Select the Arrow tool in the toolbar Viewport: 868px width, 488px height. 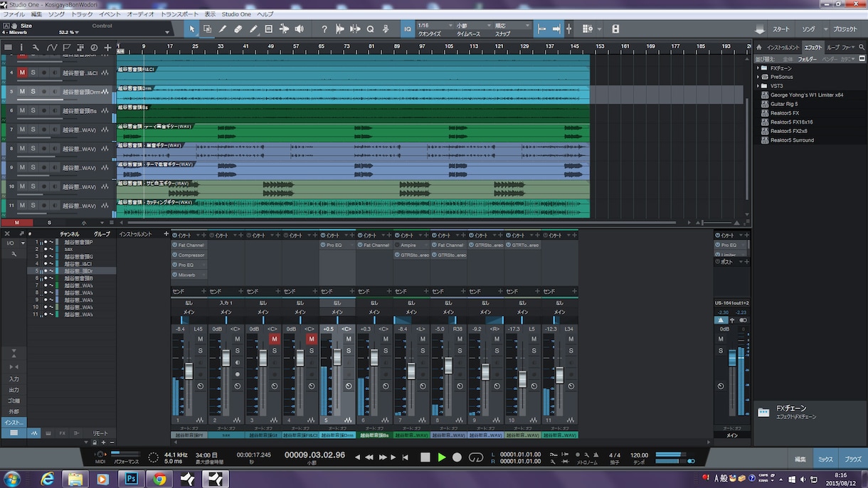tap(191, 29)
